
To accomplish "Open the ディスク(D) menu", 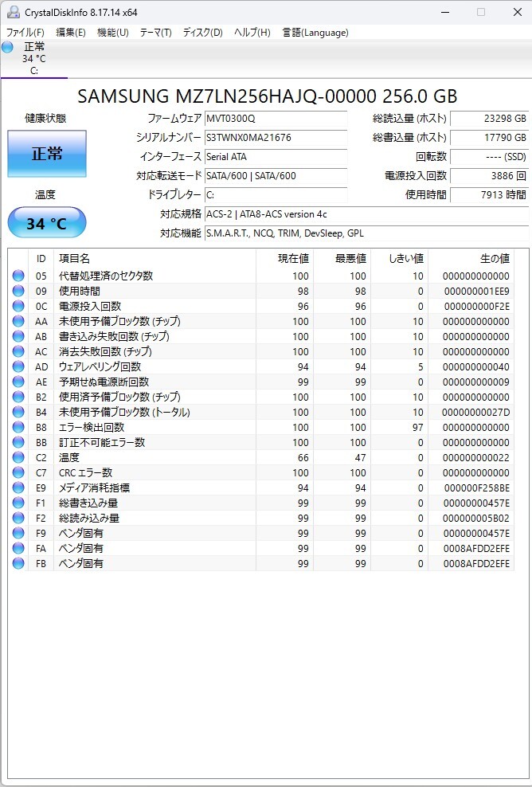I will tap(203, 33).
